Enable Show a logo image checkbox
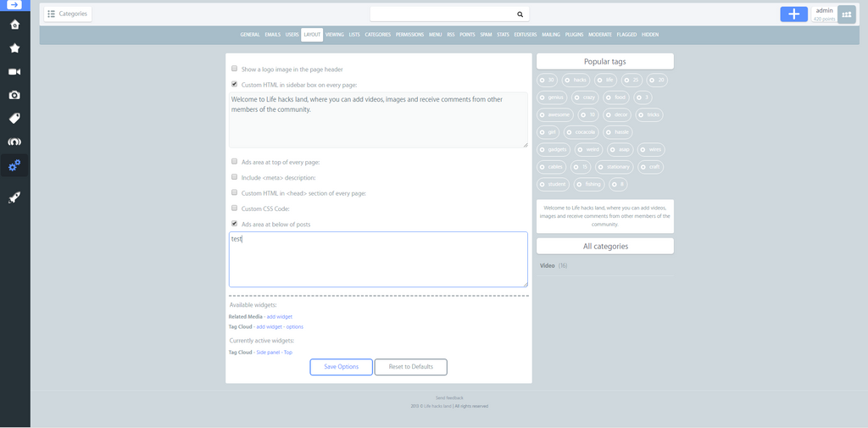Viewport: 868px width, 428px height. 234,69
